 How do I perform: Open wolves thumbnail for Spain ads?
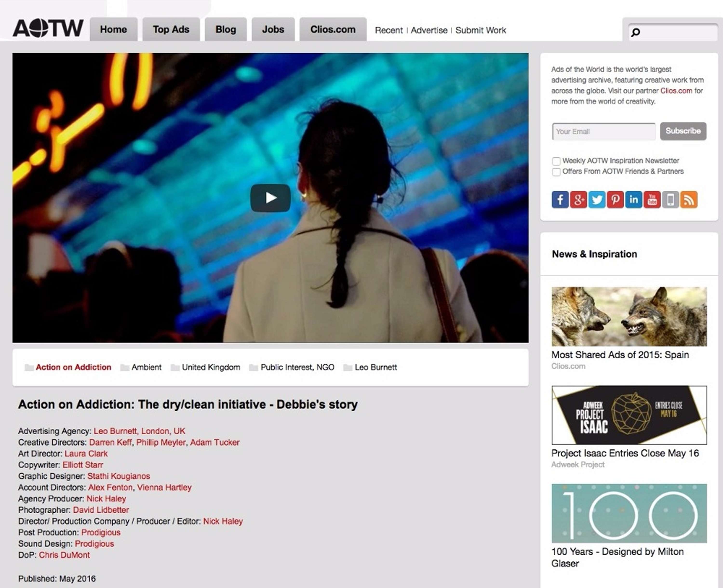[x=629, y=316]
